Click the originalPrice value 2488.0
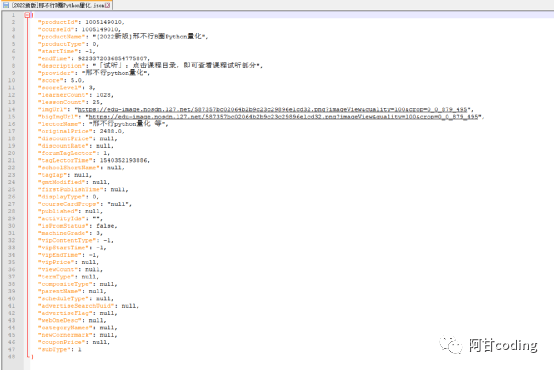 [x=111, y=131]
